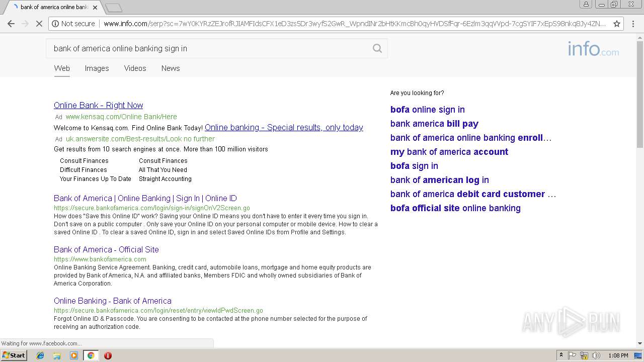Click the Chrome taskbar icon
This screenshot has height=362, width=644.
tap(91, 355)
